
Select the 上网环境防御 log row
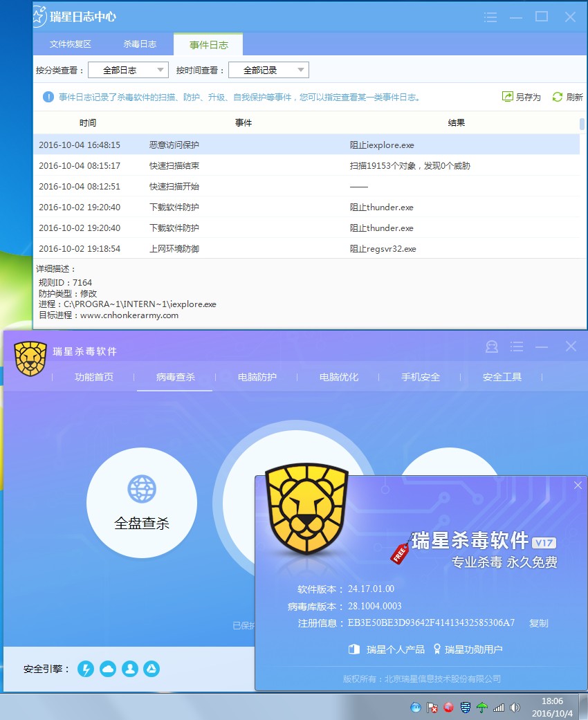(x=306, y=249)
